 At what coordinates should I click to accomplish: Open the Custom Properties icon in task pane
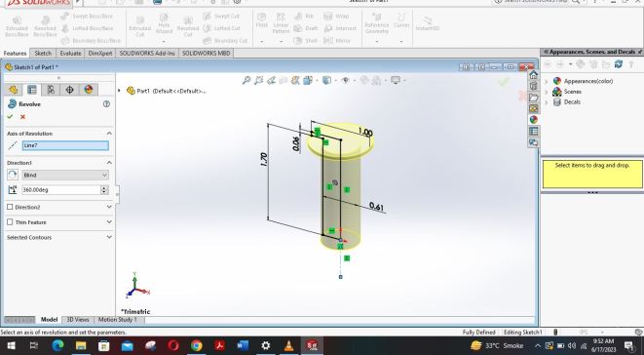point(533,131)
